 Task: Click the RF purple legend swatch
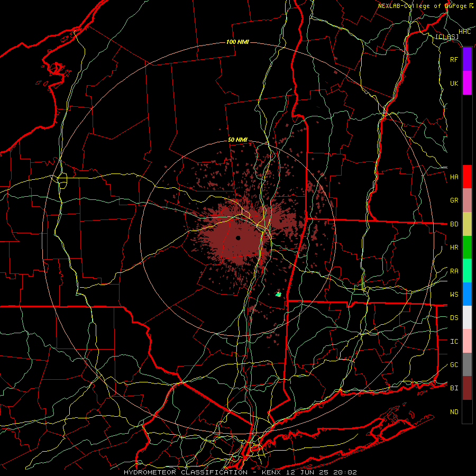[x=467, y=59]
